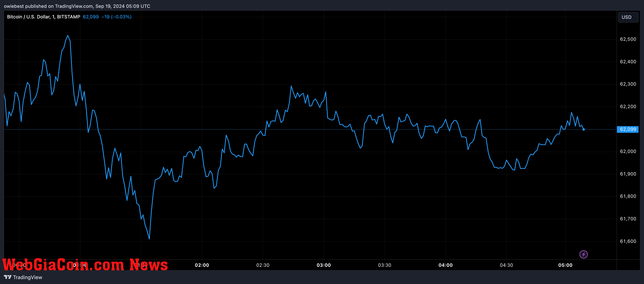Select the current price label 62,099
This screenshot has height=284, width=644.
(x=628, y=129)
